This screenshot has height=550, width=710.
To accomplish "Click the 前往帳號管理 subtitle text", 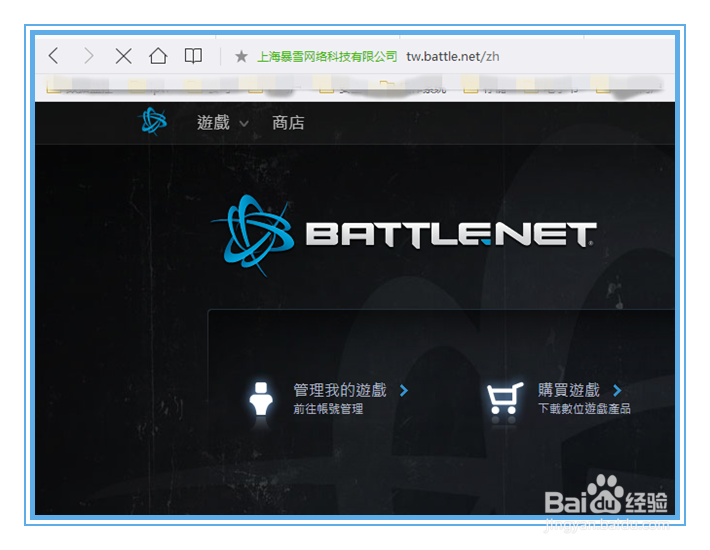I will (328, 409).
